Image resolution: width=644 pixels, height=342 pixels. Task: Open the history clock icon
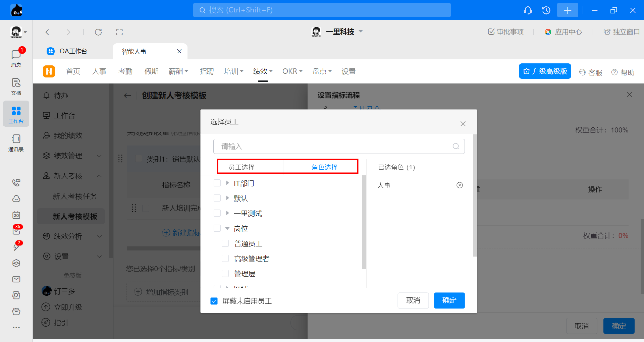click(x=546, y=10)
